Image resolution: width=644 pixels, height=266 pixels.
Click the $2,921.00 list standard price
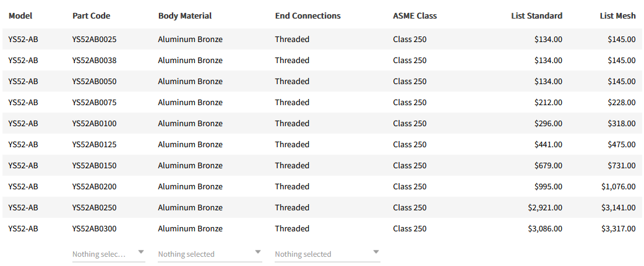[x=545, y=207]
